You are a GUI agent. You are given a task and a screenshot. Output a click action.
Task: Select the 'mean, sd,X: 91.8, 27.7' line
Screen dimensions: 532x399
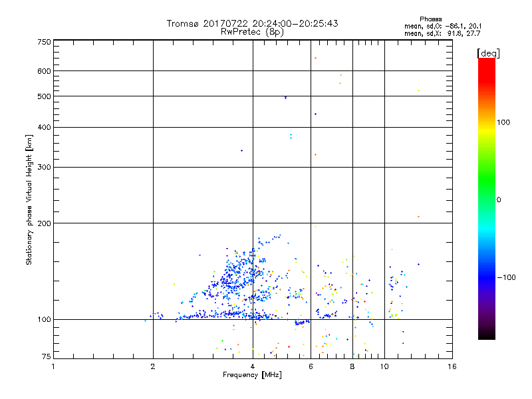[442, 33]
